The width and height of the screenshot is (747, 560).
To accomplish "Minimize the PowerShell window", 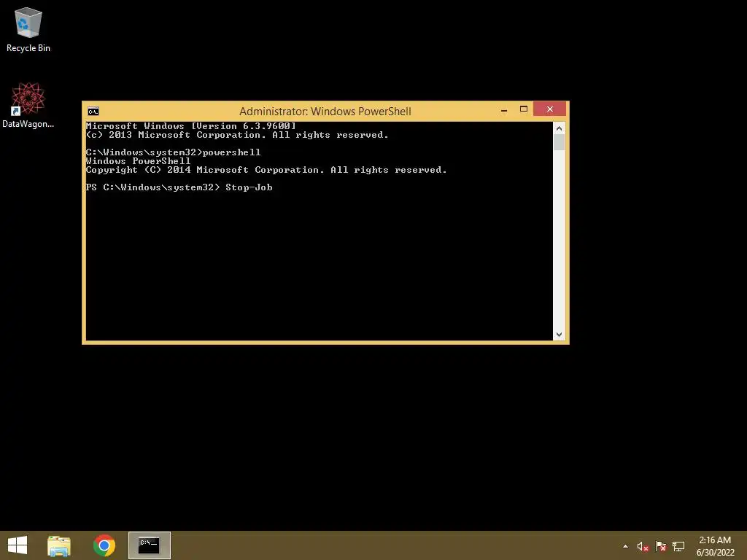I will click(x=504, y=110).
